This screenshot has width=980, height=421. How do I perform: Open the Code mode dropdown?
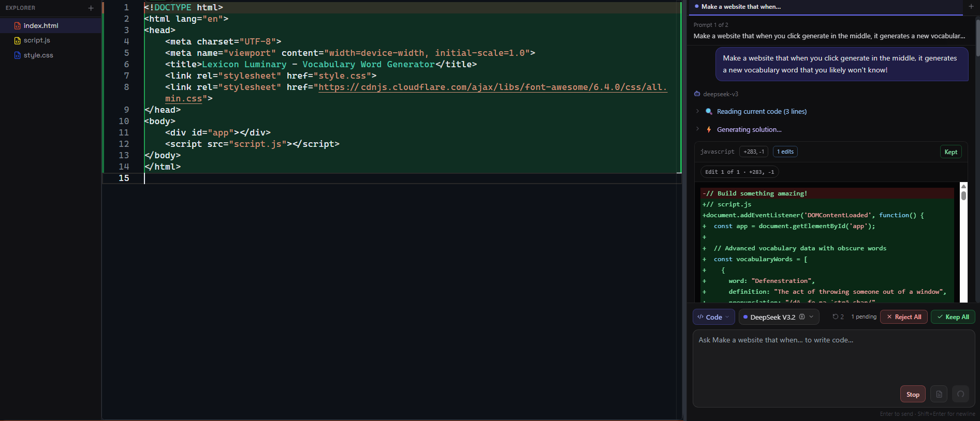tap(713, 317)
